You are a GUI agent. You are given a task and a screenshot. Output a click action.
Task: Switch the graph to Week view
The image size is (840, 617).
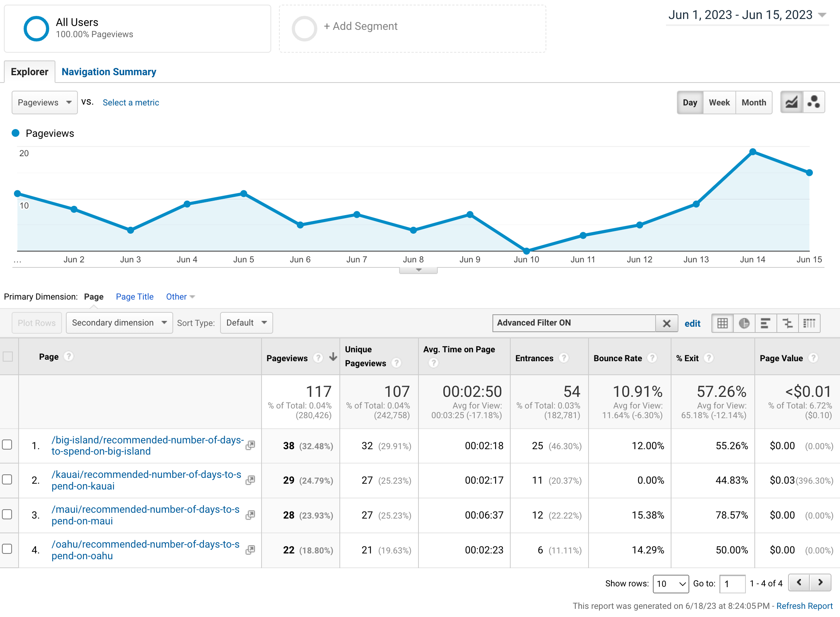[x=719, y=103]
